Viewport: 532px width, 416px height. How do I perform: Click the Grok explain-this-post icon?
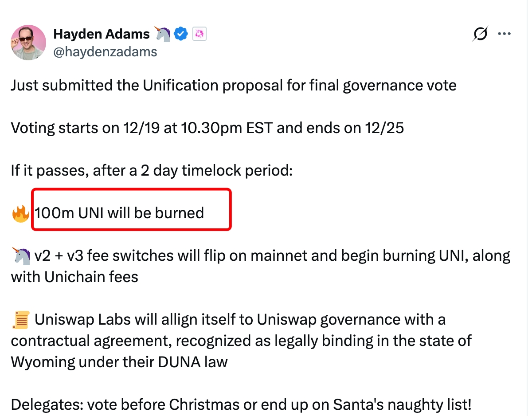coord(481,34)
